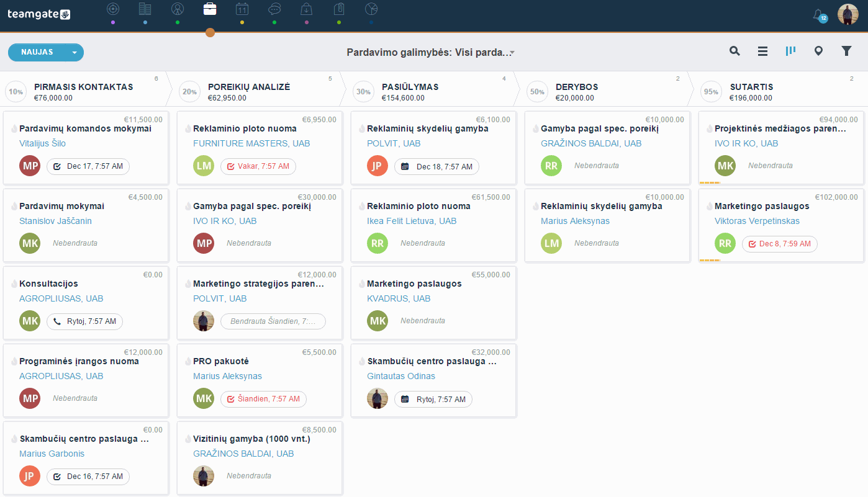Click the Dec 17, 7:57 AM task pill
The height and width of the screenshot is (497, 868).
[x=88, y=166]
